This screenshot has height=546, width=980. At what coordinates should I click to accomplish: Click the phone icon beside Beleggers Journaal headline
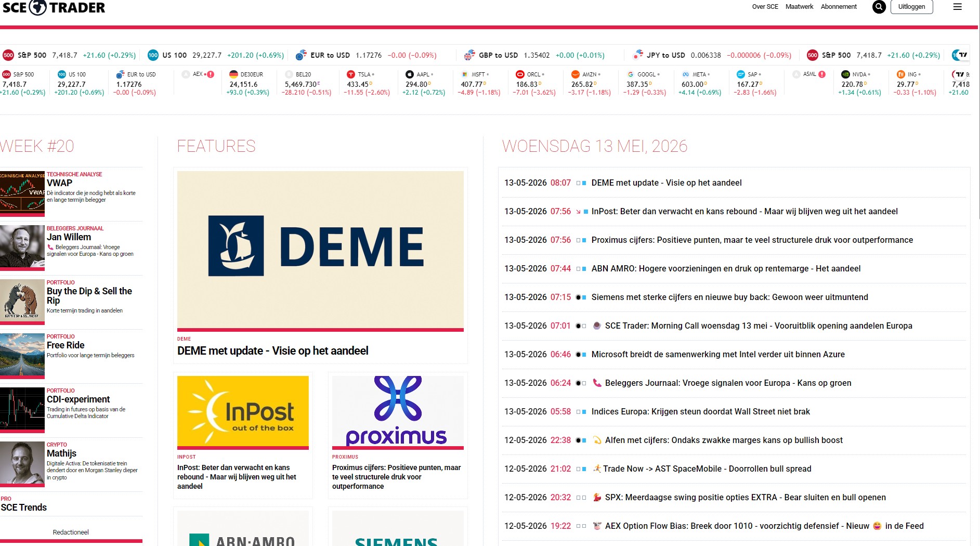point(597,383)
